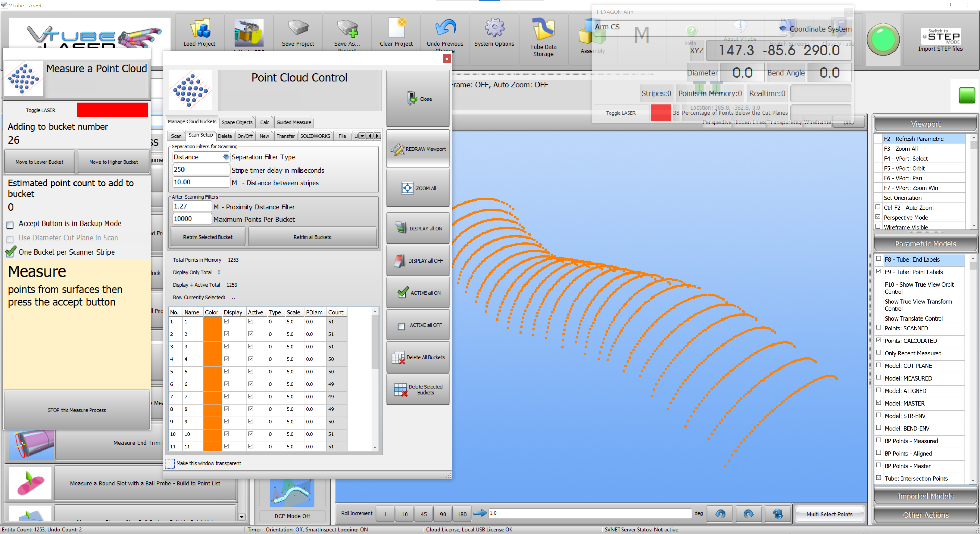Click the Undo Previous Change icon
This screenshot has height=534, width=980.
(445, 29)
